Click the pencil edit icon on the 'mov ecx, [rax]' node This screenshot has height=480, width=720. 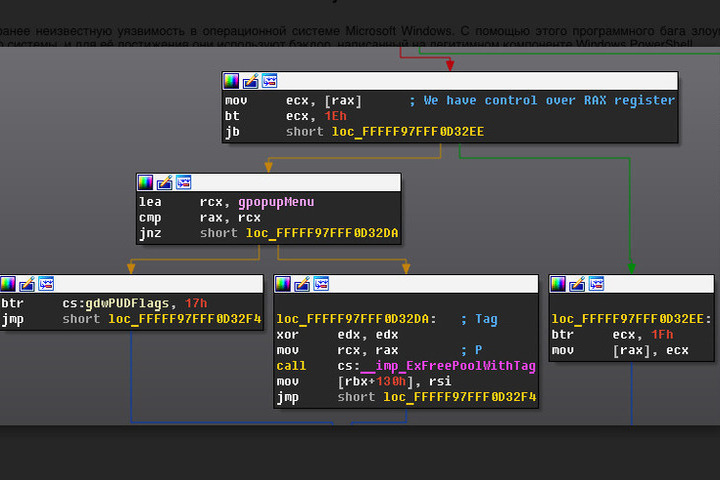(250, 81)
